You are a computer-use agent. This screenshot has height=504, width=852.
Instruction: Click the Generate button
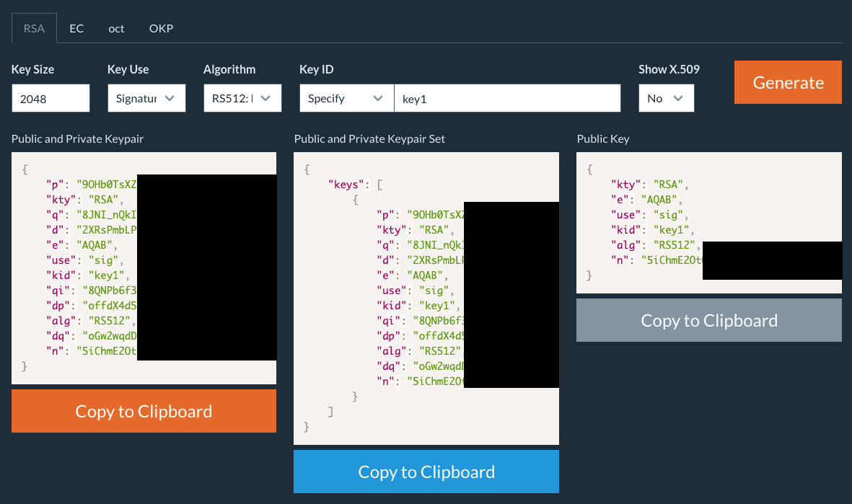pos(788,82)
